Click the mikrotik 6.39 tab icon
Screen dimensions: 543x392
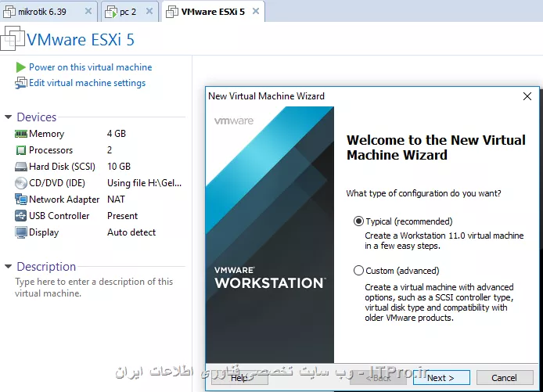9,12
